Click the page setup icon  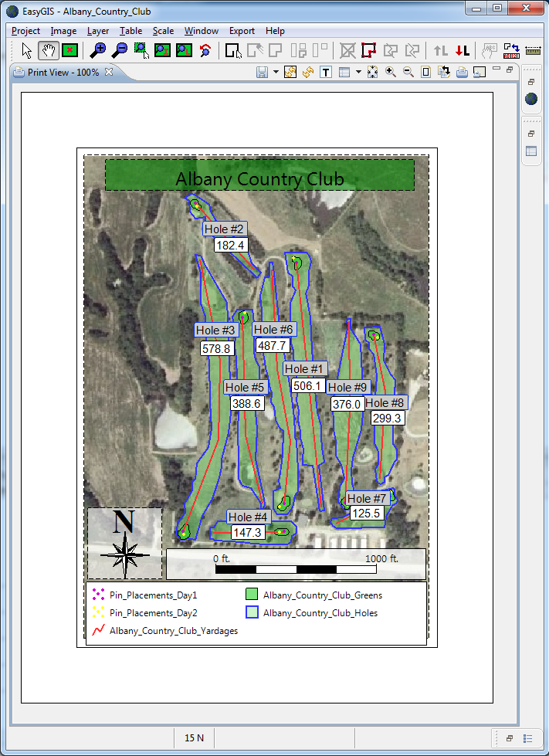tap(426, 73)
